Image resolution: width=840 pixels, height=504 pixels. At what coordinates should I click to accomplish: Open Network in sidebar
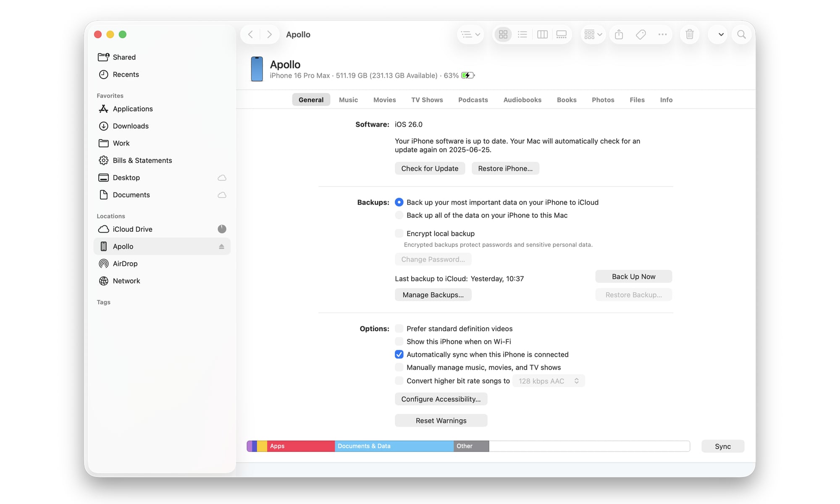(x=162, y=281)
